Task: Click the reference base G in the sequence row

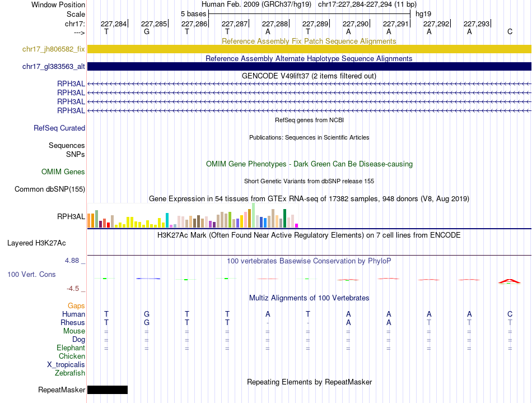Action: [147, 31]
